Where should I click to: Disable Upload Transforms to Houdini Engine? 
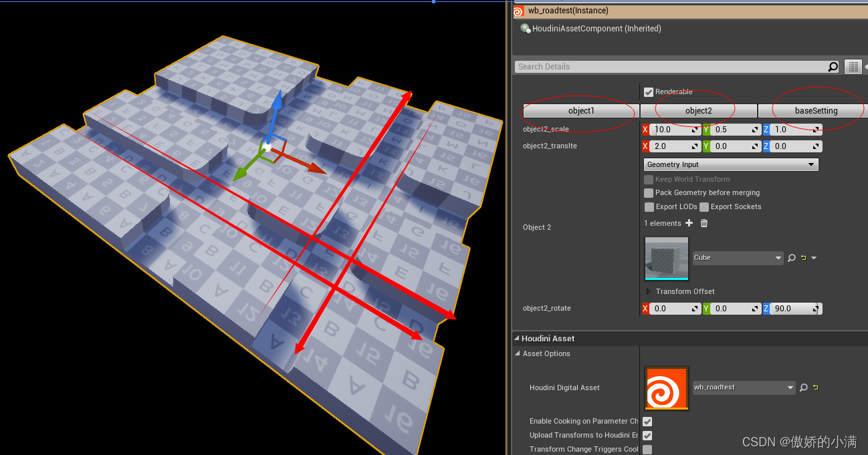pyautogui.click(x=647, y=435)
